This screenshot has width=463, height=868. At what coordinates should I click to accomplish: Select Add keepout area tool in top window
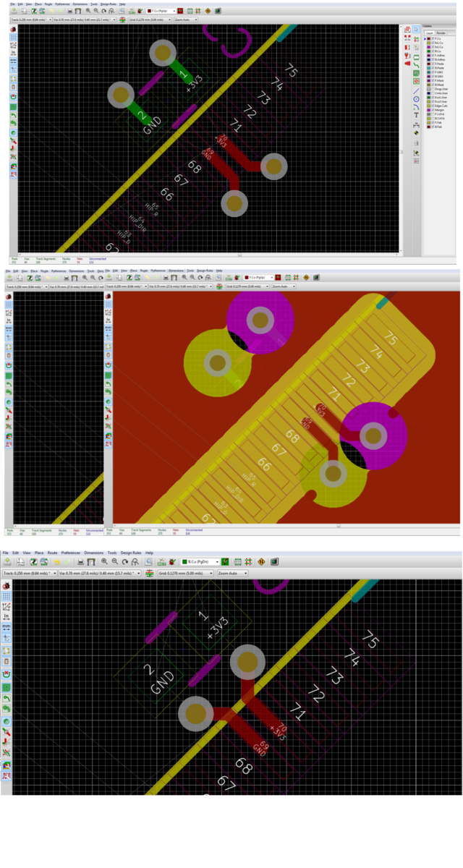pos(416,81)
